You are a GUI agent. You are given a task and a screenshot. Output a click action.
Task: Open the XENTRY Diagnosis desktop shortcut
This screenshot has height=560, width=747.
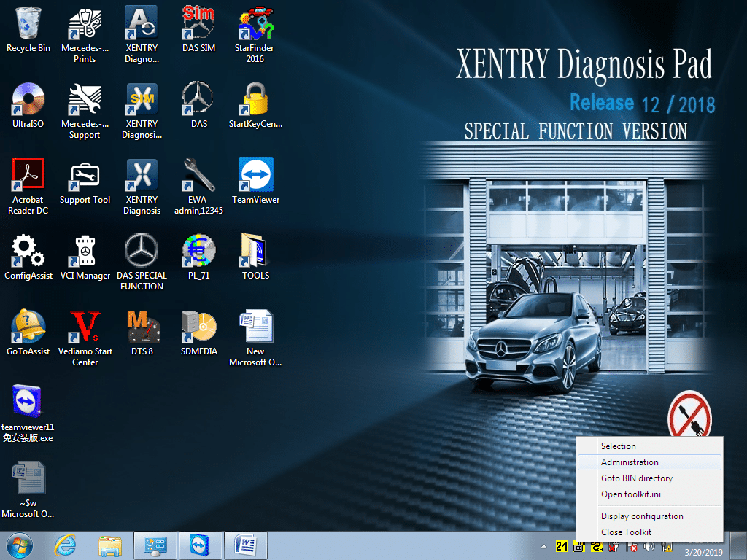[142, 176]
